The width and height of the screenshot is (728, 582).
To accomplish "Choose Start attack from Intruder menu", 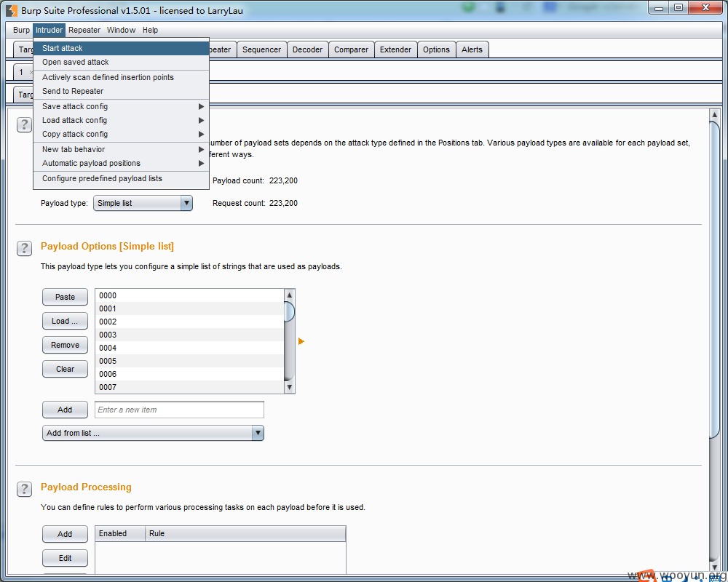I will (x=121, y=48).
